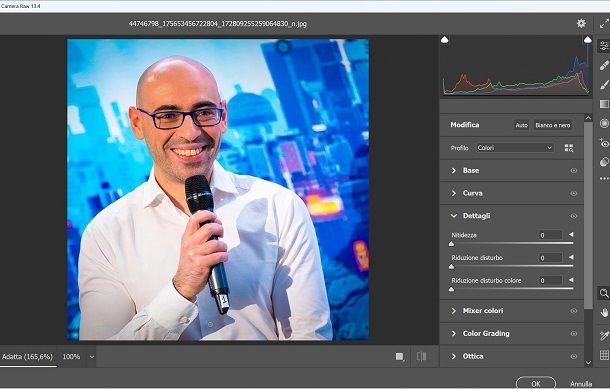Click the Nitidezza value field
Screen dimensions: 610x389
click(550, 235)
